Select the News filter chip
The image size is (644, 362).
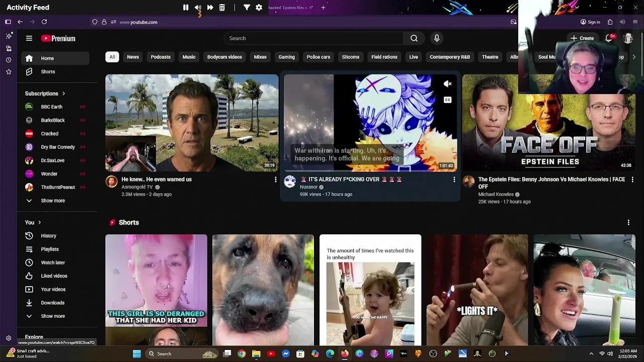coord(133,57)
